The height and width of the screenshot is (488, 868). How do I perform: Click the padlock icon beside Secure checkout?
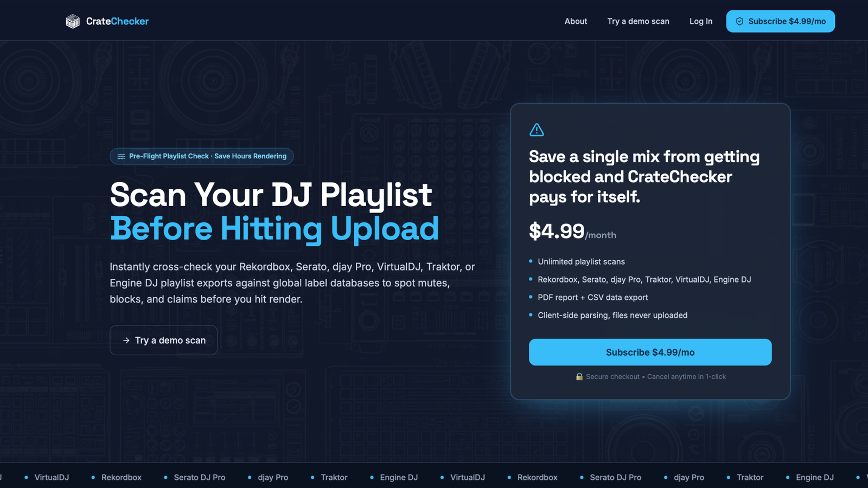579,376
